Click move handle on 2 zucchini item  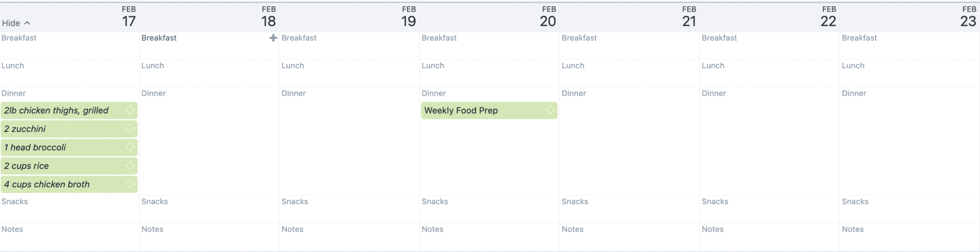pyautogui.click(x=130, y=129)
